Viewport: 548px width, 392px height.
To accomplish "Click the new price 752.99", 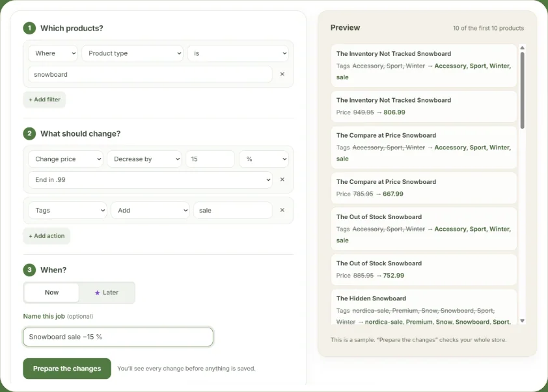I will coord(394,276).
